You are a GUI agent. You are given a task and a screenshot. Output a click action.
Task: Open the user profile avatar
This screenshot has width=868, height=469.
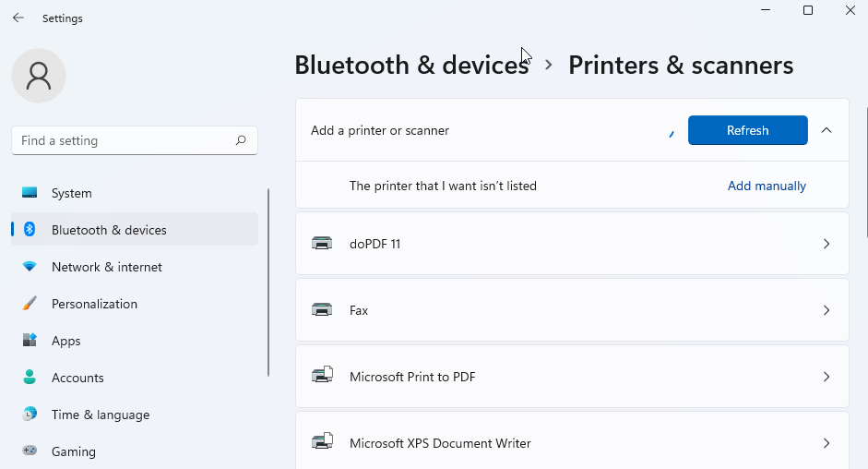pos(39,76)
